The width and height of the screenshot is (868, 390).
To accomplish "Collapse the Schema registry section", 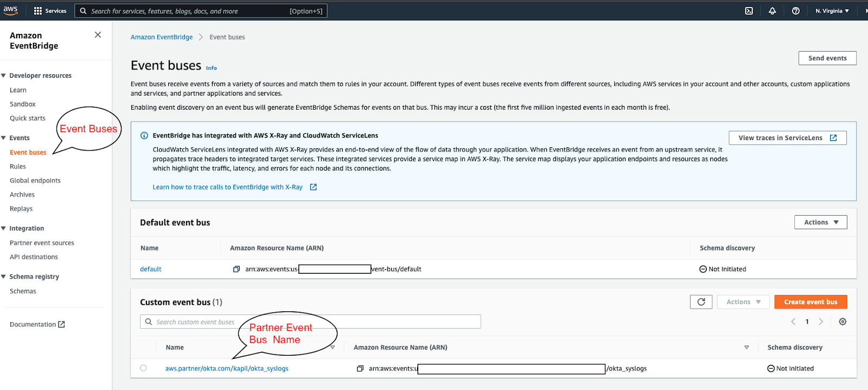I will click(x=4, y=276).
